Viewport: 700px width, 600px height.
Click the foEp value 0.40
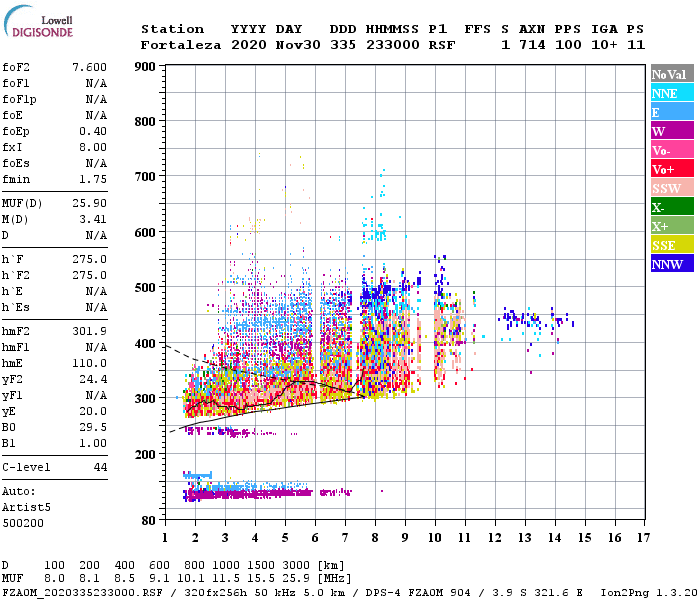(x=93, y=131)
